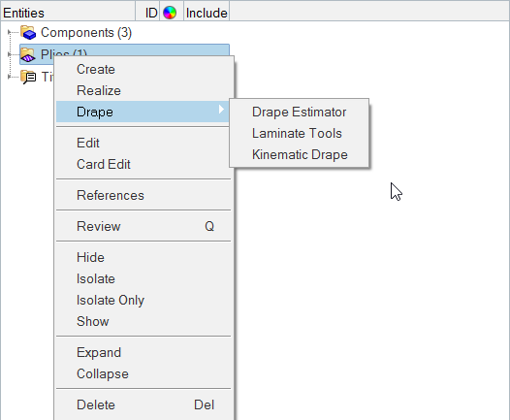
Task: Click the Components folder icon
Action: coord(28,32)
